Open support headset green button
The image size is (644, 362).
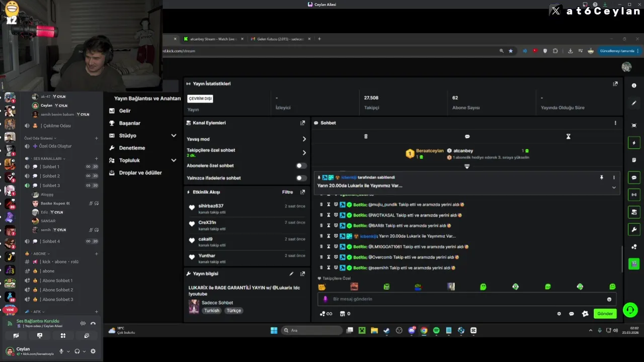pyautogui.click(x=630, y=310)
